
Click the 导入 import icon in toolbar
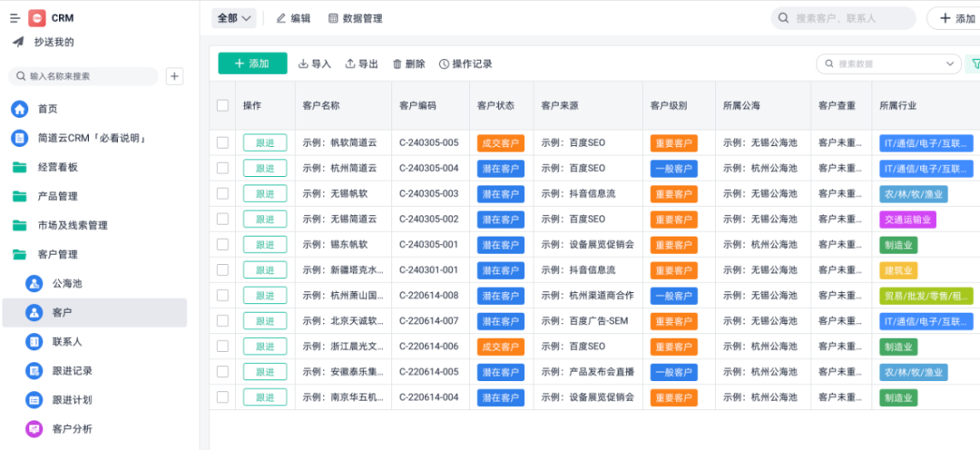coord(303,64)
